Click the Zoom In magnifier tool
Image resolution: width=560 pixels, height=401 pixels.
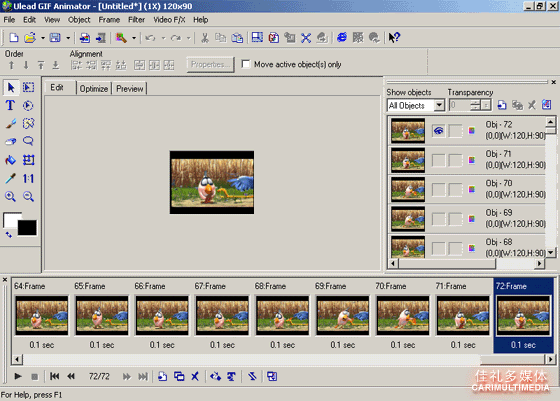11,196
